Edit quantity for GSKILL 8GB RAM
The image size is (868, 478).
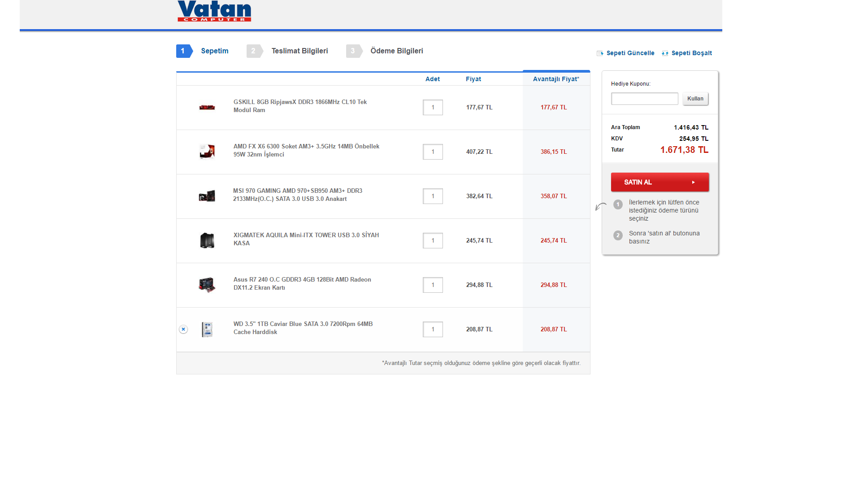tap(433, 108)
